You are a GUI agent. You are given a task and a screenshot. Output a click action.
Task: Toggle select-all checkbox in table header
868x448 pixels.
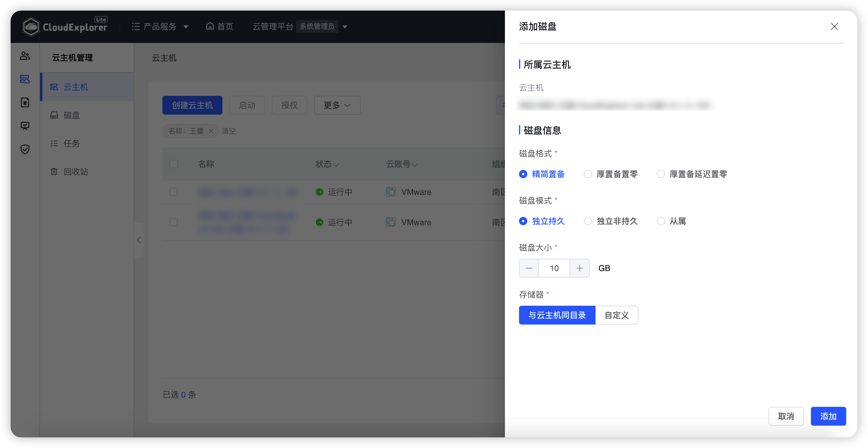(174, 164)
